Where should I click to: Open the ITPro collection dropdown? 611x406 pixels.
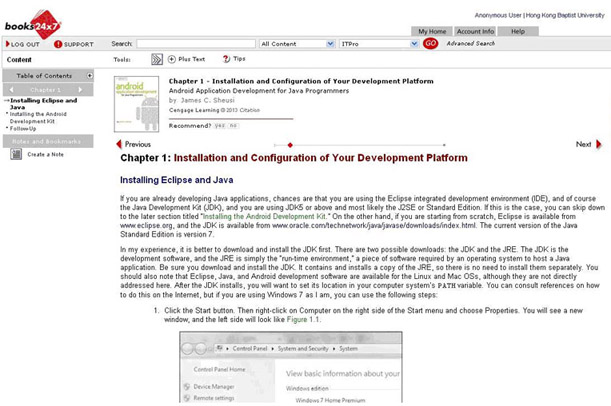(379, 44)
